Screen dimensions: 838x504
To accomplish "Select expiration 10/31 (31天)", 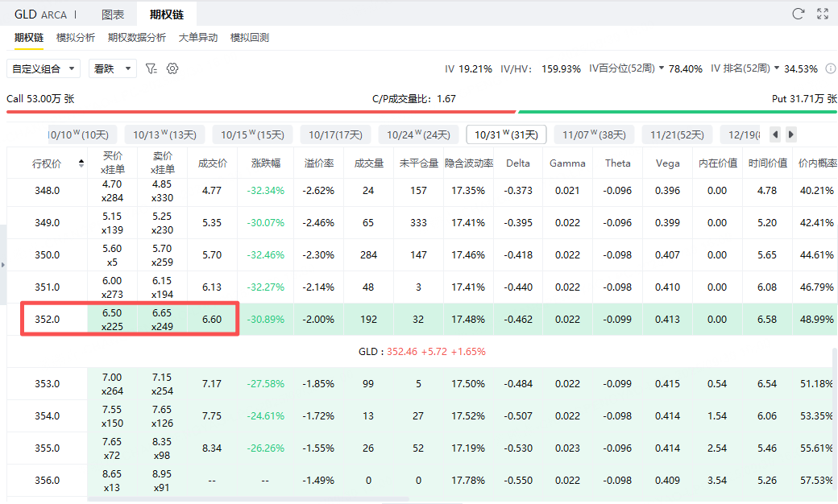I will point(506,134).
